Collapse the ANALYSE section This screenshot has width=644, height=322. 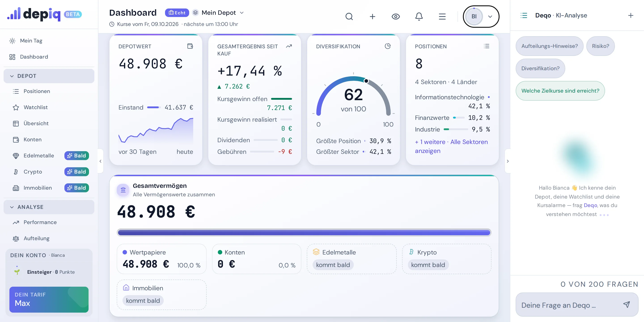(49, 207)
